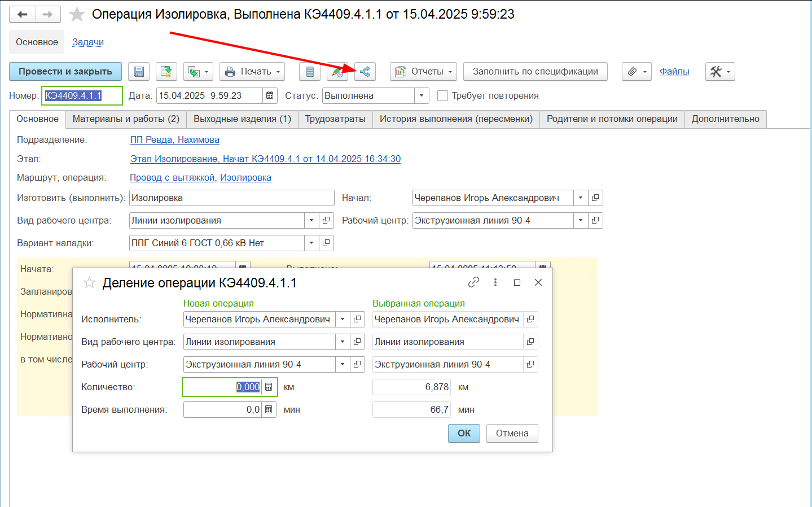Open new operation Рабочий центр item icon
Image resolution: width=812 pixels, height=507 pixels.
357,365
